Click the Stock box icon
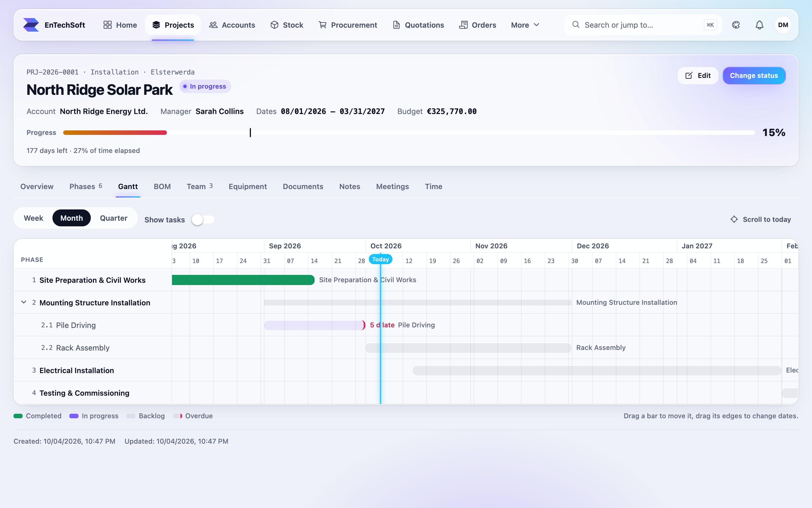This screenshot has width=812, height=508. pos(274,25)
